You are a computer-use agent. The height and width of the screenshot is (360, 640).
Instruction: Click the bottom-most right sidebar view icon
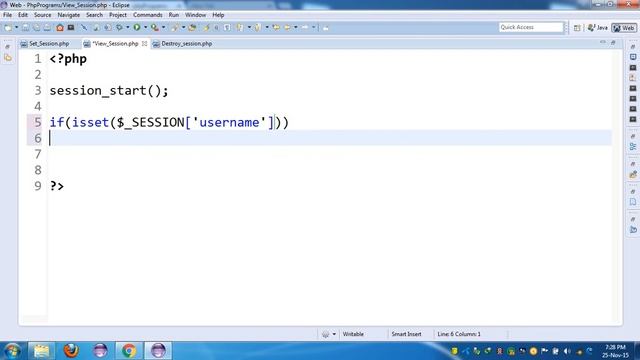point(633,230)
